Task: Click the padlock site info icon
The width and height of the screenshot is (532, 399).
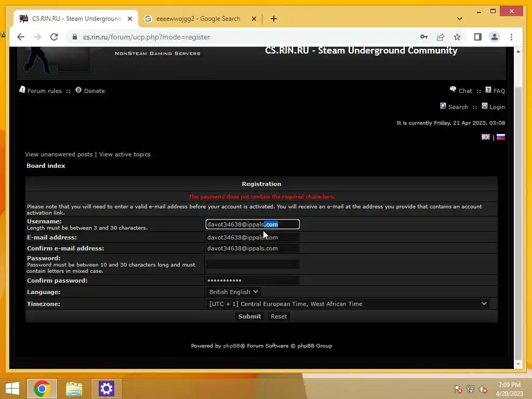Action: pos(75,37)
